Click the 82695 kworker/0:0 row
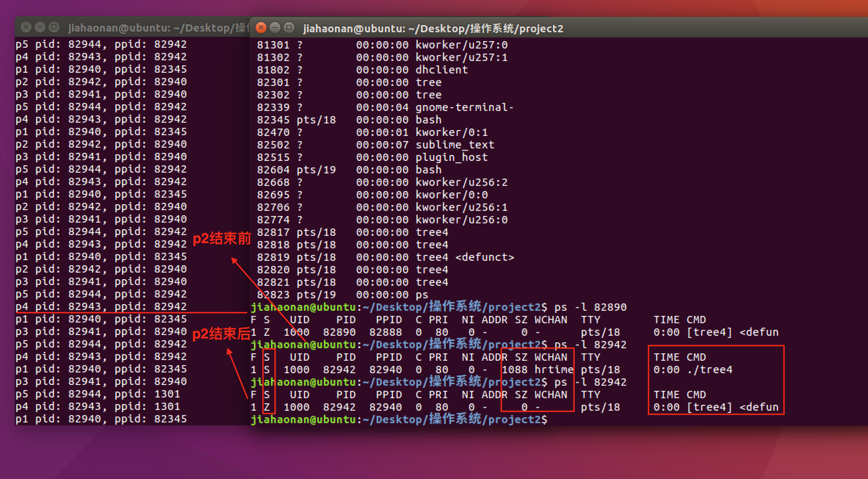The image size is (868, 479). [x=372, y=195]
